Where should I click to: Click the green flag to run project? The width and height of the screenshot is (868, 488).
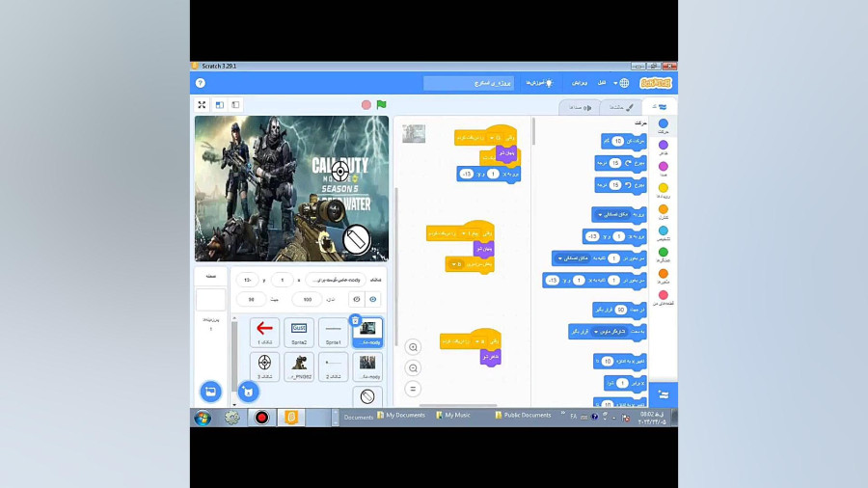381,104
